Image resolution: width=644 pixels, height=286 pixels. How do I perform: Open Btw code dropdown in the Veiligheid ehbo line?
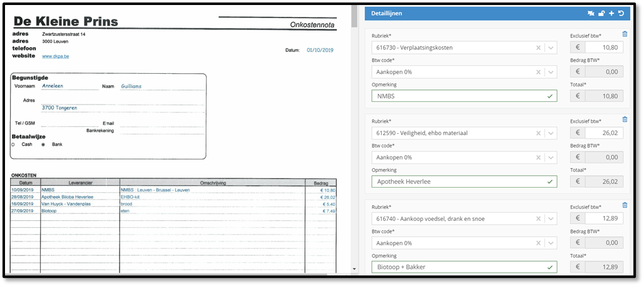click(x=551, y=157)
